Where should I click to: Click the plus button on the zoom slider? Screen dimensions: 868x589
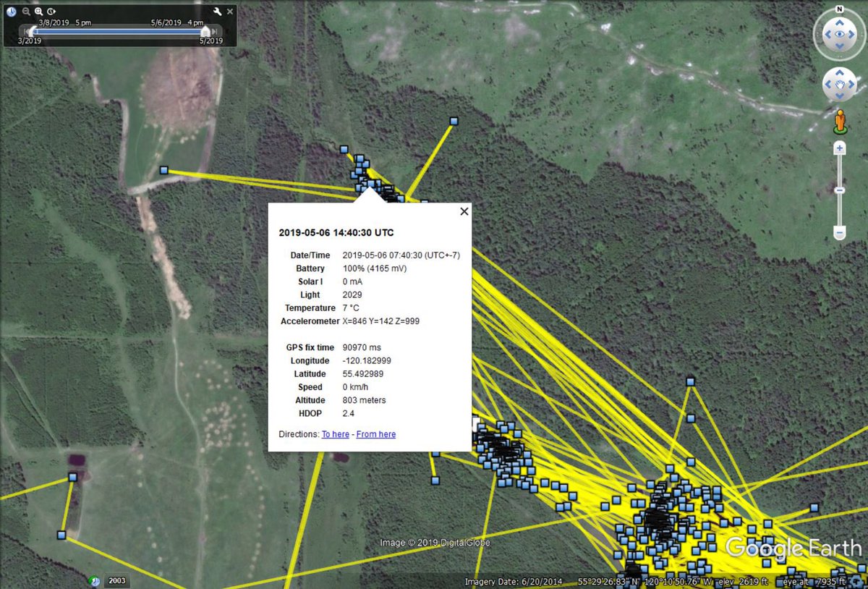839,148
